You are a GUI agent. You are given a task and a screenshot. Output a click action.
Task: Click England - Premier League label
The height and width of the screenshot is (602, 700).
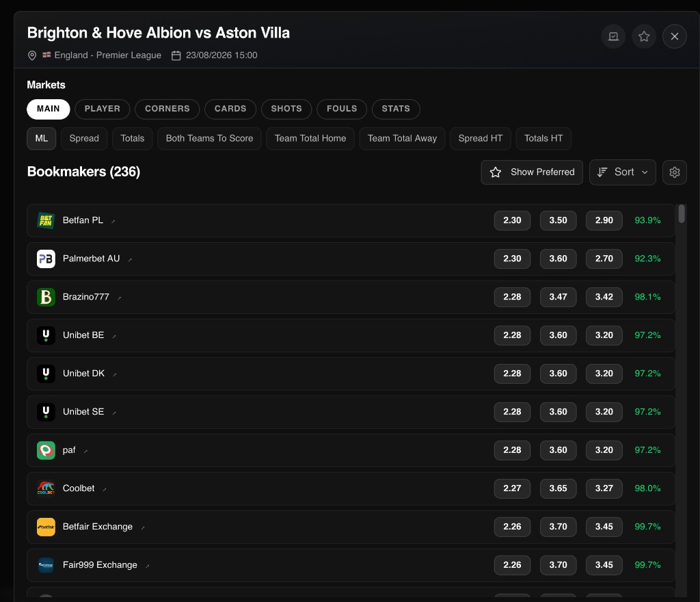pos(107,55)
